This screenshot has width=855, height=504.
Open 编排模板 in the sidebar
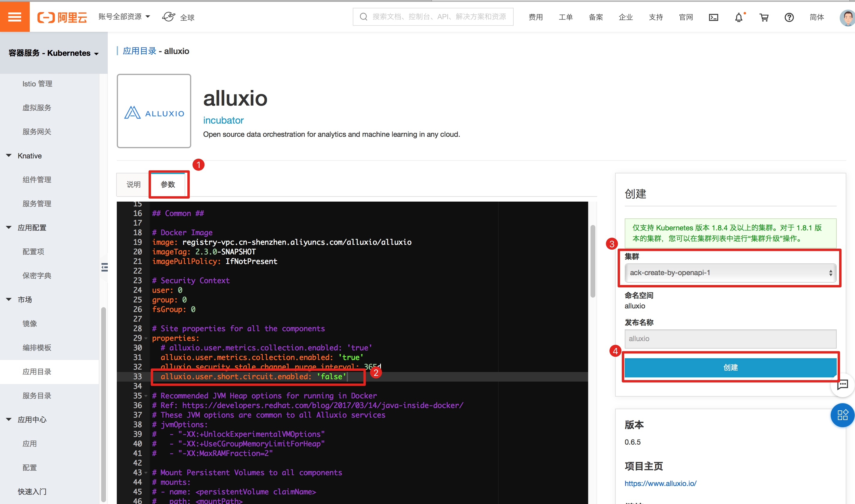point(37,348)
